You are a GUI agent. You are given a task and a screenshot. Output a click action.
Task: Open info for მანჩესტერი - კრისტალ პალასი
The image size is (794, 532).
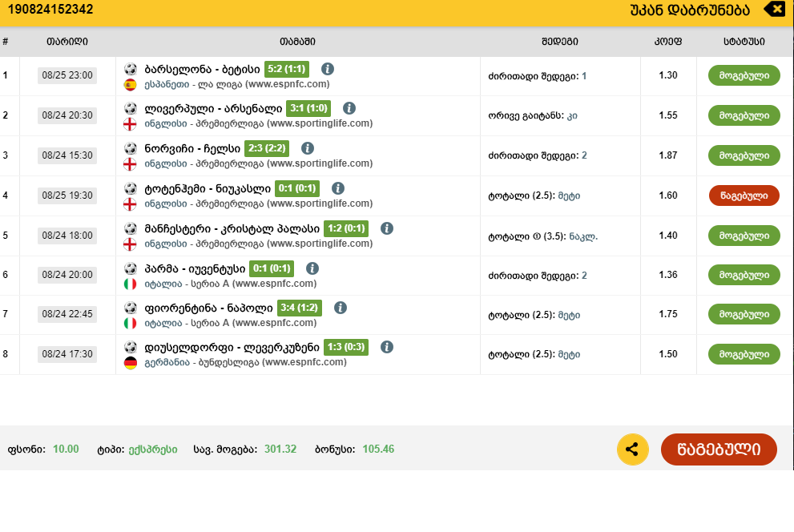pyautogui.click(x=387, y=228)
